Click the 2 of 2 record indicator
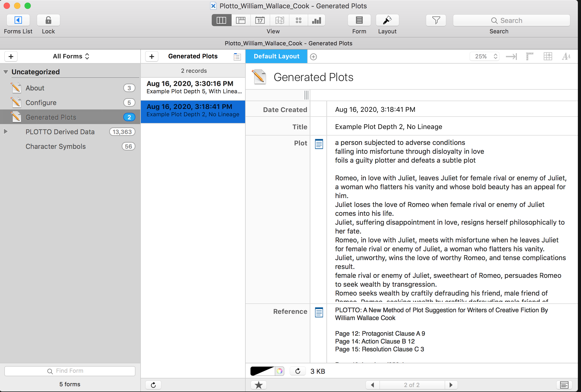The height and width of the screenshot is (392, 581). point(412,385)
